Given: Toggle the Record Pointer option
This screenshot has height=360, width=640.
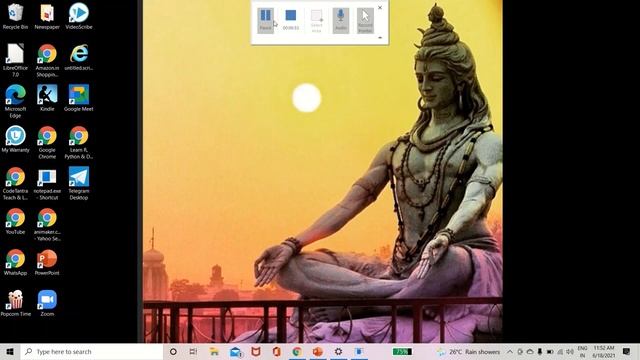Looking at the screenshot, I should coord(365,20).
